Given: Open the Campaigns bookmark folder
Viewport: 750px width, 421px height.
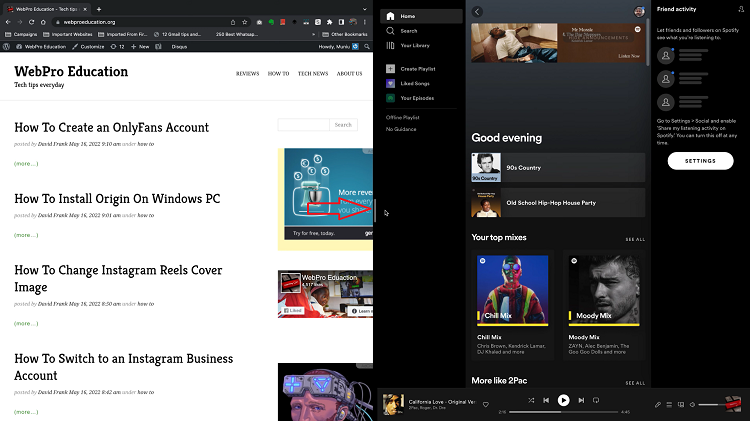Looking at the screenshot, I should 21,34.
